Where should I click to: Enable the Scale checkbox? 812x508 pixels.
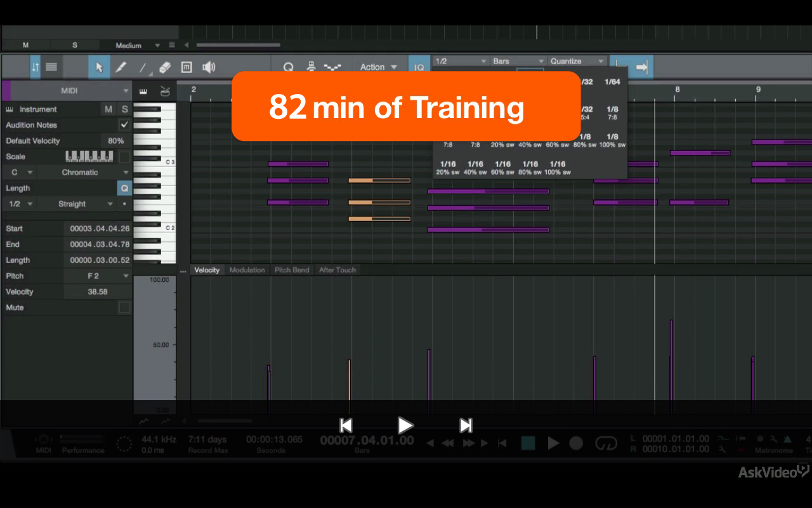[x=124, y=156]
